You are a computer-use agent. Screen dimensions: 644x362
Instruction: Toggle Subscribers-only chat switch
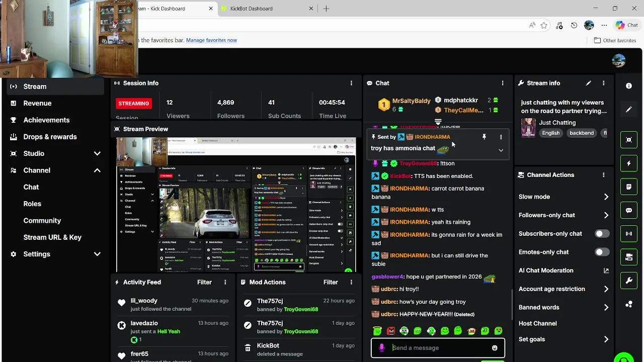tap(602, 234)
